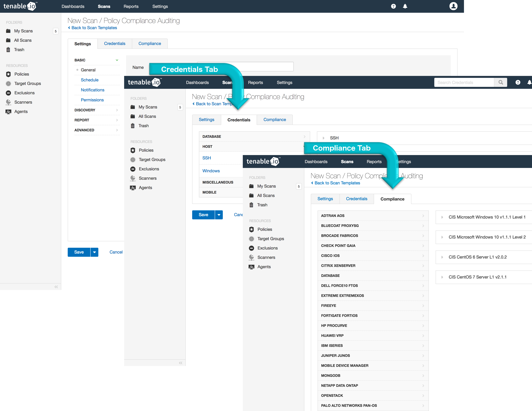The width and height of the screenshot is (532, 411).
Task: Click Scanners icon in Credentials window sidebar
Action: click(x=133, y=178)
